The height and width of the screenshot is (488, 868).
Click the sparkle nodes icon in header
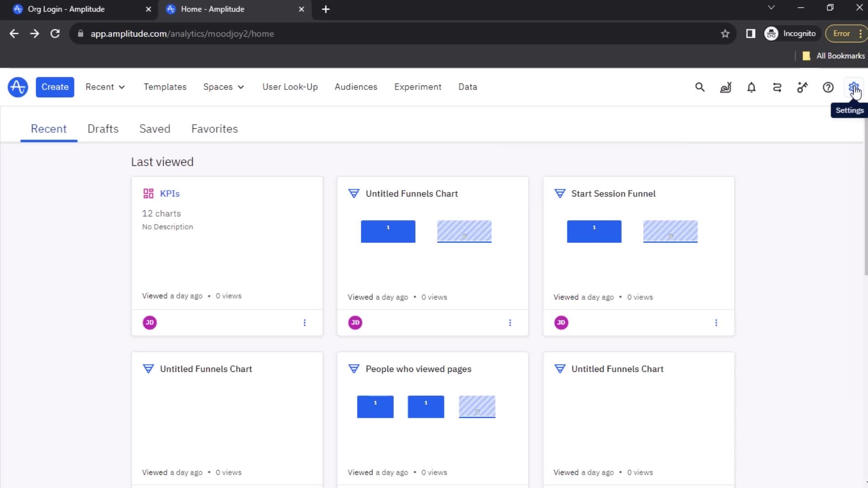[802, 87]
